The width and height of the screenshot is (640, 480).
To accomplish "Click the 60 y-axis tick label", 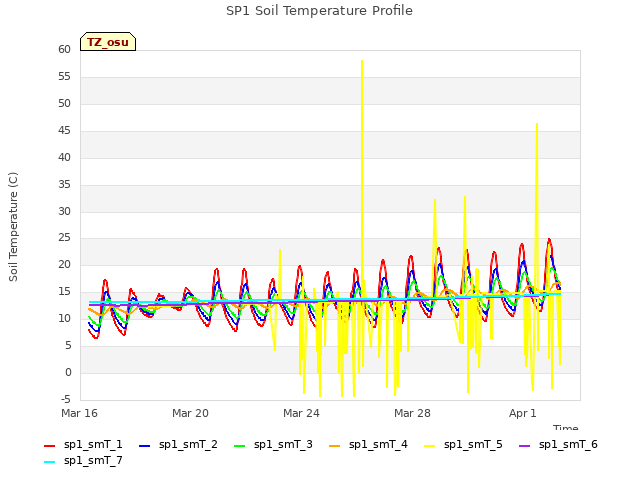I will (x=64, y=49).
